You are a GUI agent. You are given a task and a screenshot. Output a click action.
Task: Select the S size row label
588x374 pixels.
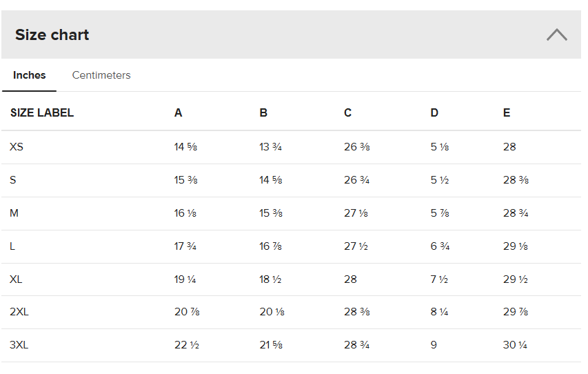tap(13, 180)
